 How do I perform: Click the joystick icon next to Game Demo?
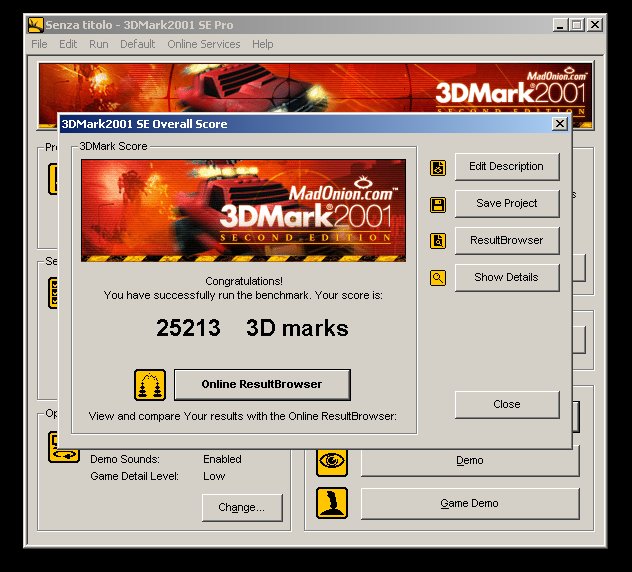[332, 503]
